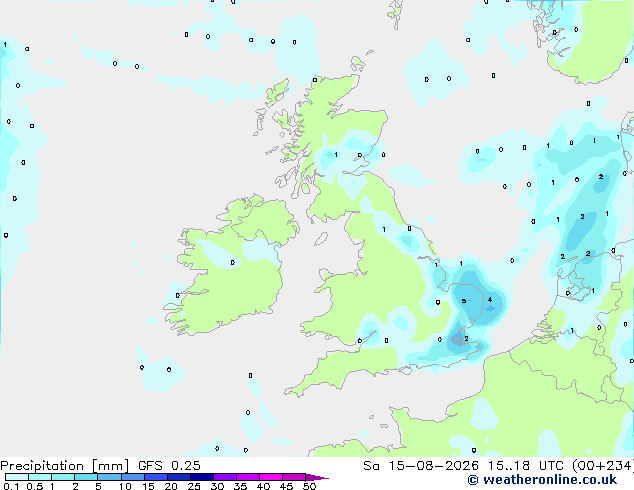
Task: Click the '15..18 UTC' time range text
Action: tap(525, 466)
